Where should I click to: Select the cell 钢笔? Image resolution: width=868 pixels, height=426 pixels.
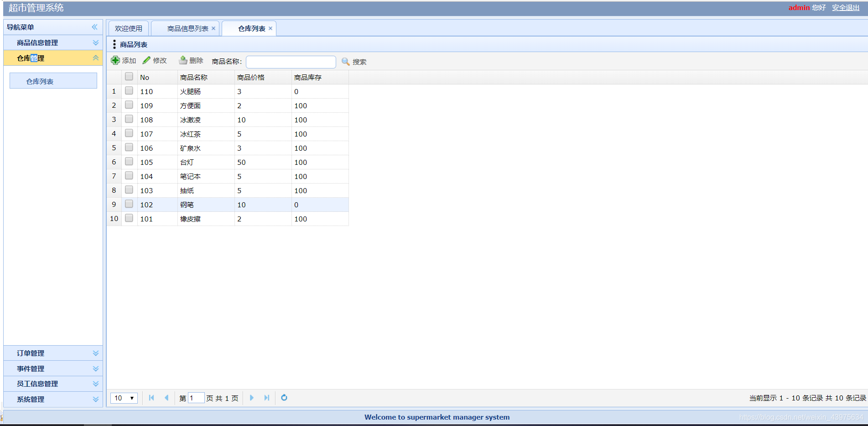point(206,205)
